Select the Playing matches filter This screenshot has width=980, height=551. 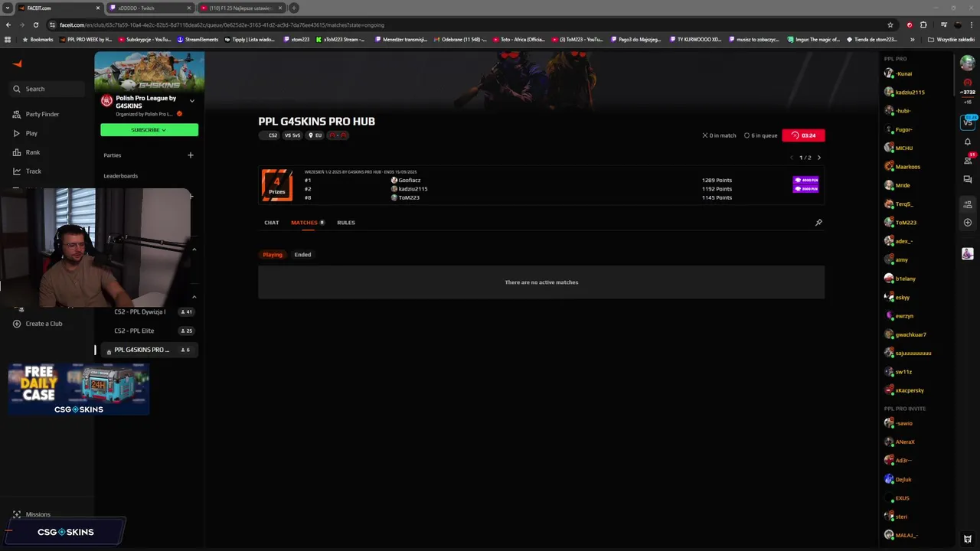coord(273,255)
